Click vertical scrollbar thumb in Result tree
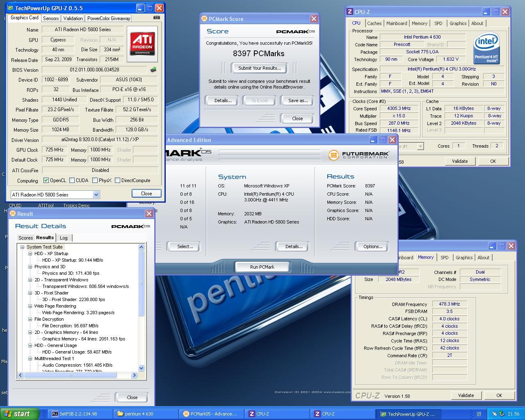This screenshot has height=420, width=525. [141, 283]
